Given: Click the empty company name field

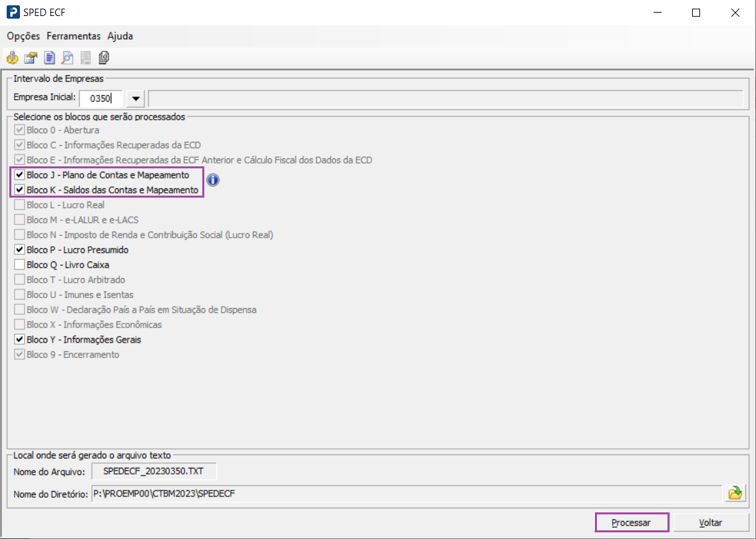Looking at the screenshot, I should pos(446,98).
